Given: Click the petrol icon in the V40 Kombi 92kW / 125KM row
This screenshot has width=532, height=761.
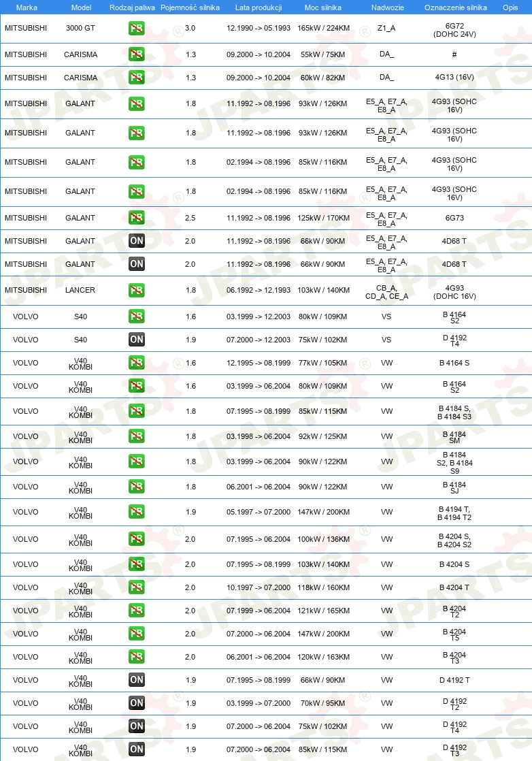Looking at the screenshot, I should coord(136,436).
